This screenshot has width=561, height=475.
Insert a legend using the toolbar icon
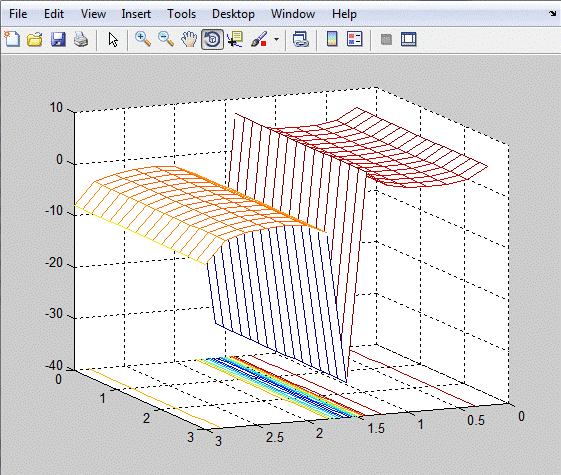tap(355, 39)
